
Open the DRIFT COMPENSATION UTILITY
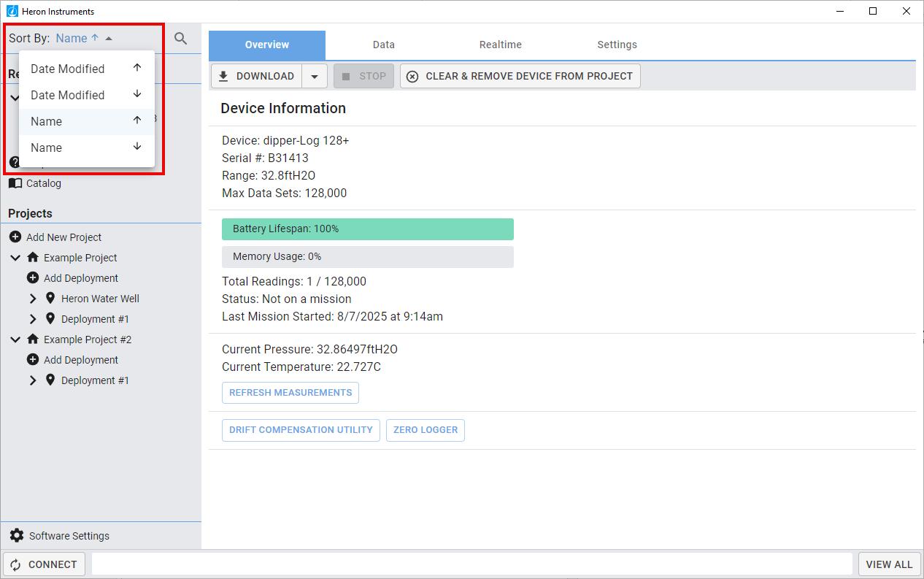301,430
